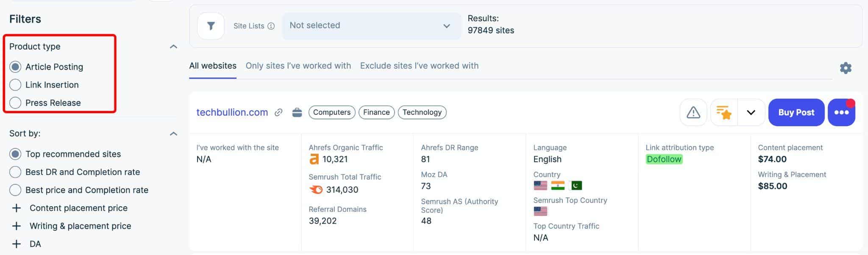The width and height of the screenshot is (868, 255).
Task: Click the Finance category tag
Action: 376,112
